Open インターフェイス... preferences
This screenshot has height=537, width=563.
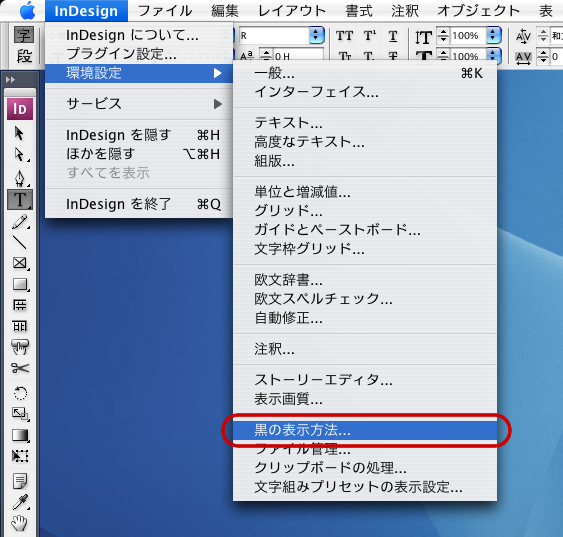point(365,92)
